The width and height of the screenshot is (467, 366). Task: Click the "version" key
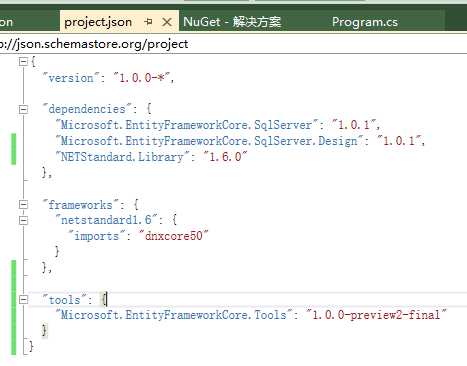71,78
